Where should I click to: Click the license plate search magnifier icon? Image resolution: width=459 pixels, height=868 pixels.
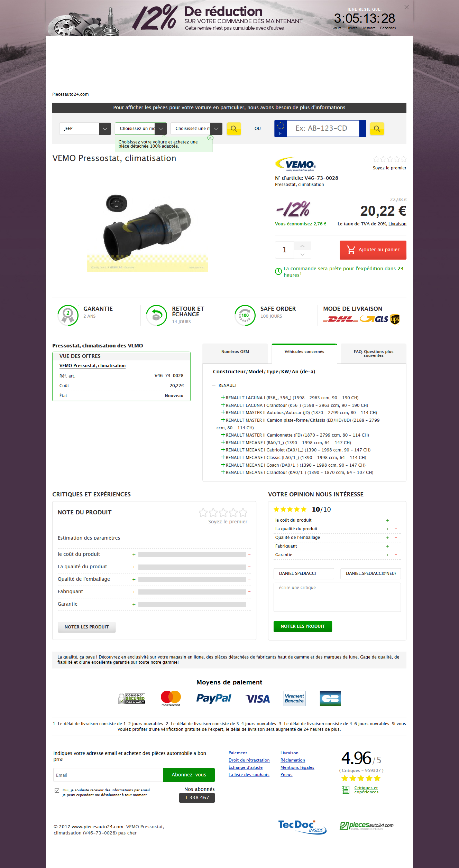tap(377, 129)
